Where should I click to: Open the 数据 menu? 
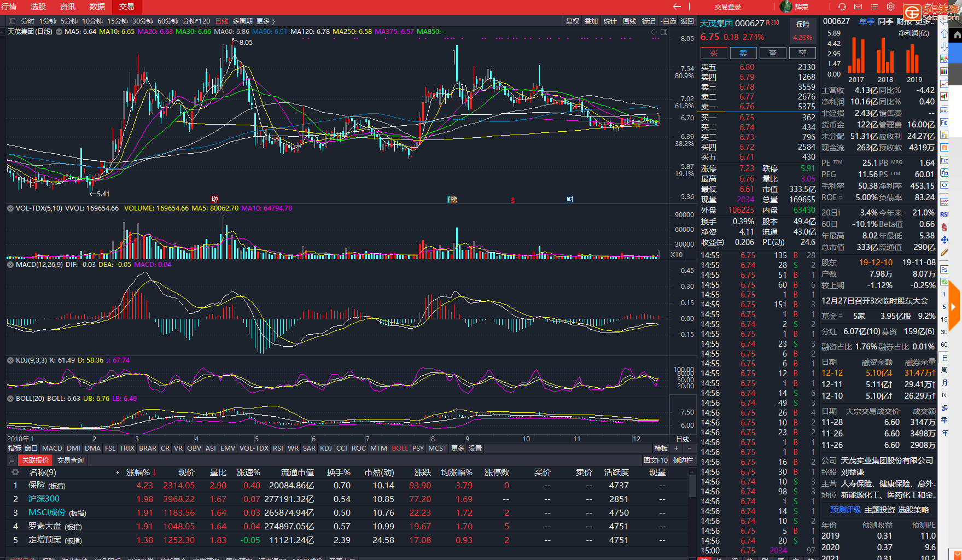click(x=97, y=7)
